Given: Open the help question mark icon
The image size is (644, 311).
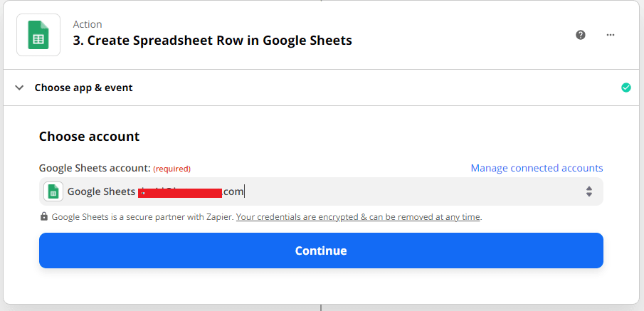Looking at the screenshot, I should (581, 34).
